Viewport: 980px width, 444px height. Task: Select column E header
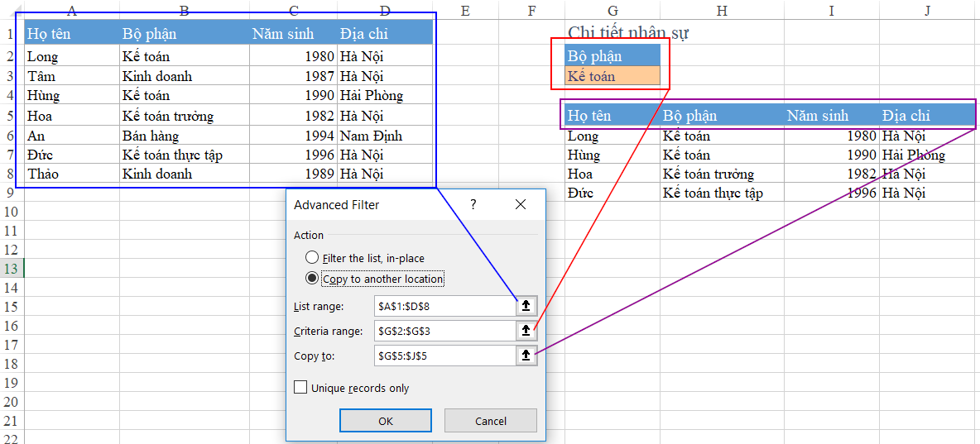[464, 10]
